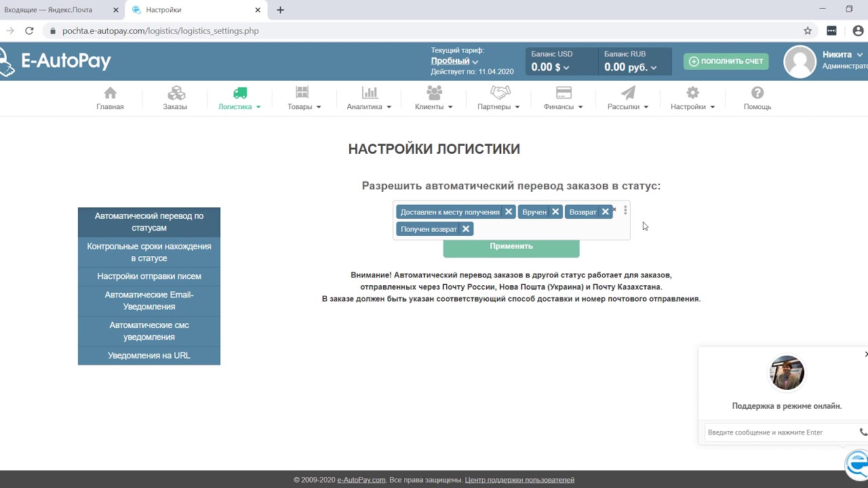Open 'Центр поддержки пользователей' footer link
868x488 pixels.
coord(519,480)
